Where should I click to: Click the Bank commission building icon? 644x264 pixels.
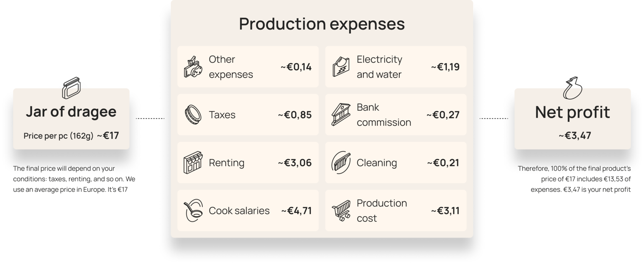click(x=341, y=115)
